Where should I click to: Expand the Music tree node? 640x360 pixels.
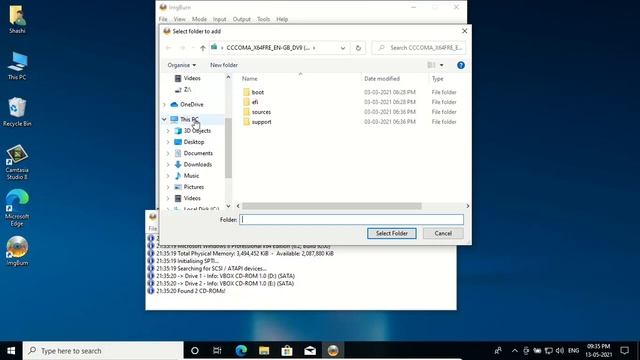(168, 176)
